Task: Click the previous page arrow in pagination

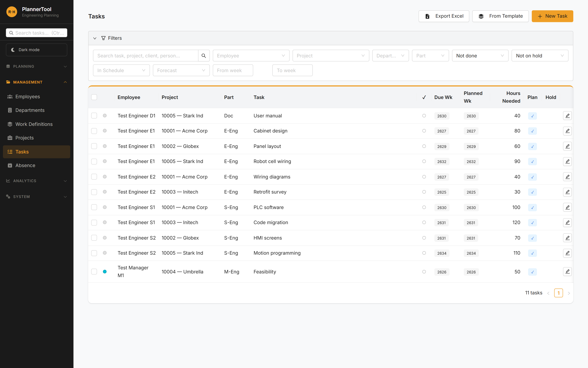Action: [548, 293]
